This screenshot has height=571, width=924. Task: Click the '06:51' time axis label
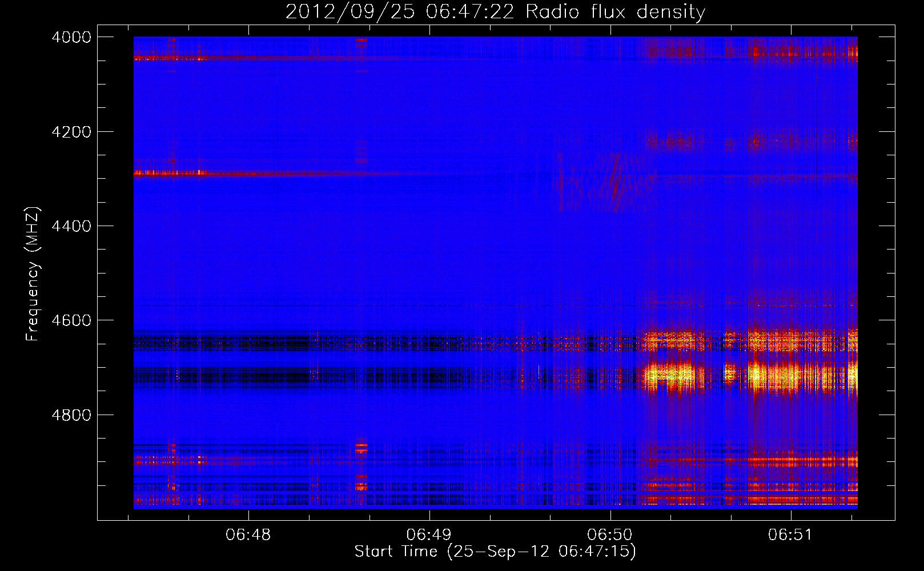click(x=790, y=534)
